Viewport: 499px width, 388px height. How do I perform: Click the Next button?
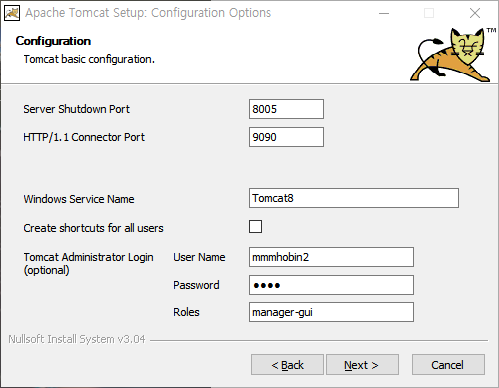[x=362, y=365]
